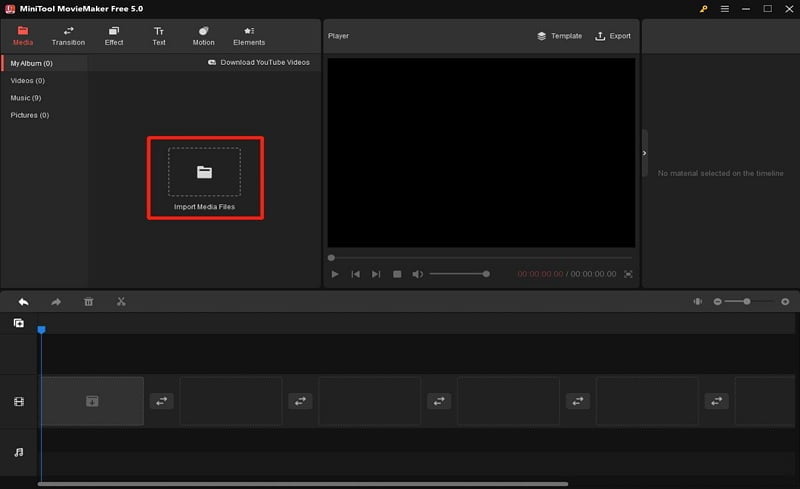The width and height of the screenshot is (800, 489).
Task: Open the Media tab
Action: pos(23,36)
